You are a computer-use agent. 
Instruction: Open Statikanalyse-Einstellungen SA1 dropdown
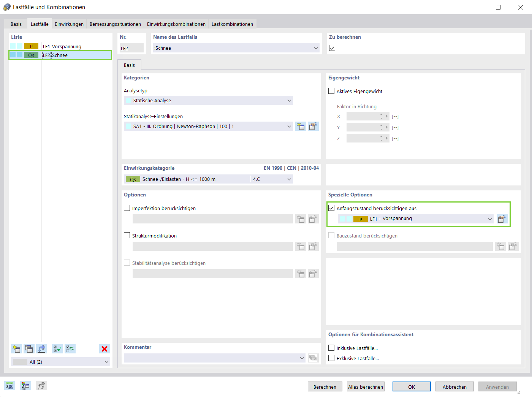click(x=289, y=127)
